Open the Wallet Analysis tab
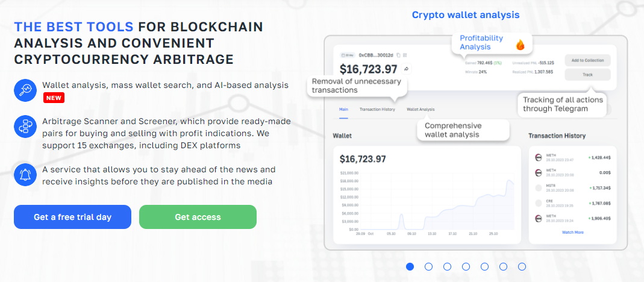This screenshot has width=644, height=282. (x=420, y=109)
